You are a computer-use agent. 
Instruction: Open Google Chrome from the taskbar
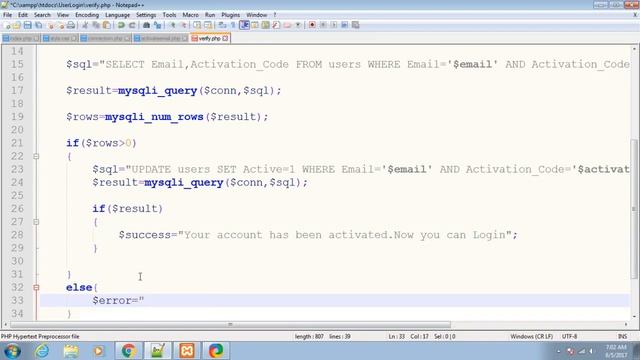(128, 351)
